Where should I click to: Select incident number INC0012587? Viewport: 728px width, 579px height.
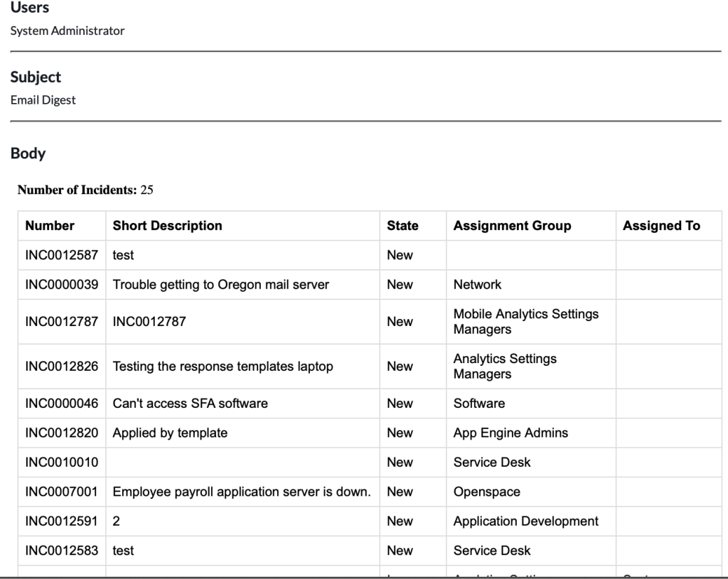point(61,255)
